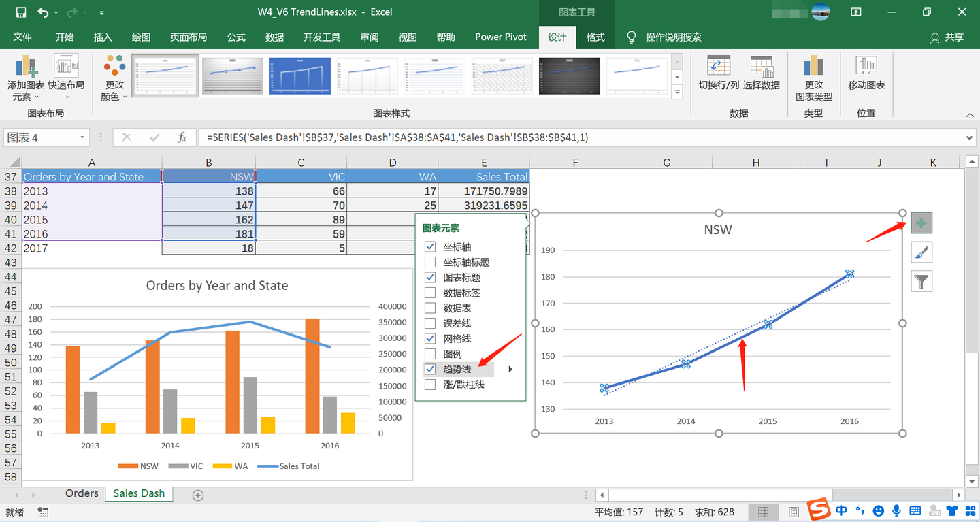The image size is (980, 522).
Task: Click the Share (共享) button
Action: (x=947, y=37)
